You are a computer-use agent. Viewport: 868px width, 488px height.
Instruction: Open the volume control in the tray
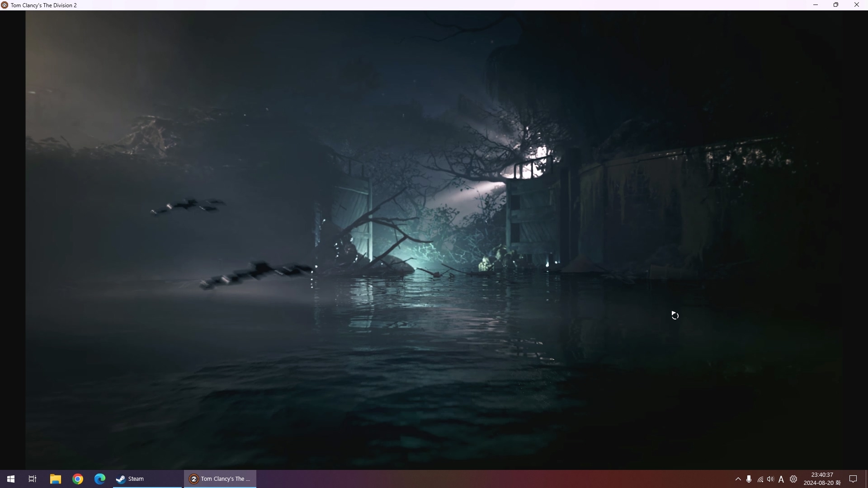(x=771, y=479)
